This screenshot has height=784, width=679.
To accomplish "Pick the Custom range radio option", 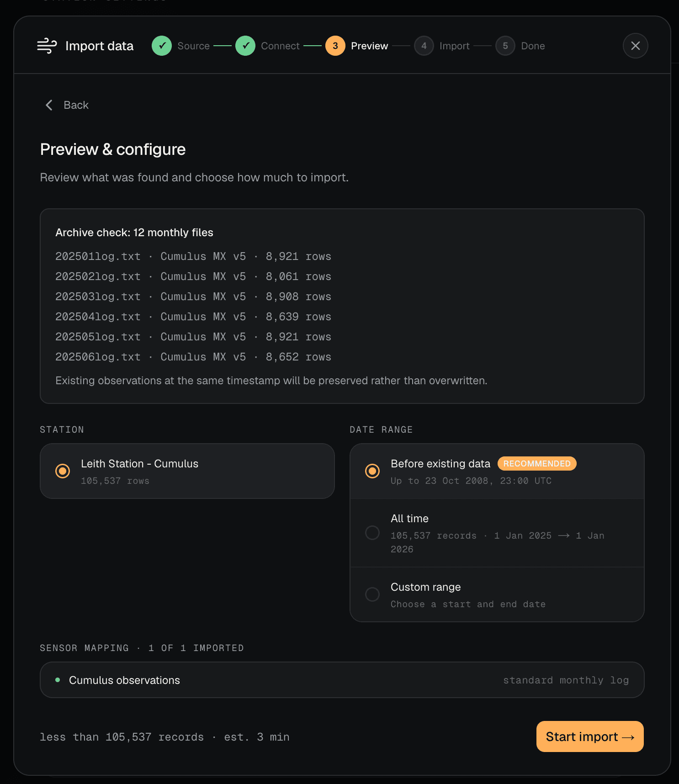I will tap(372, 594).
